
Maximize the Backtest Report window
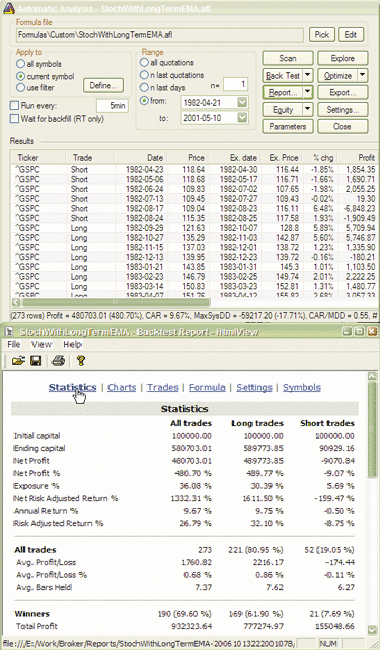coord(360,332)
